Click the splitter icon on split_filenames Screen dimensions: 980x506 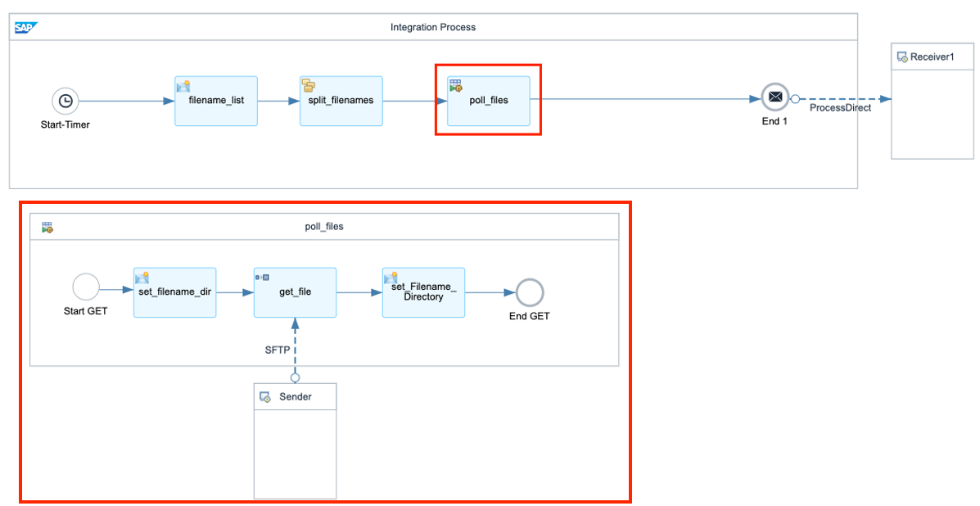(x=308, y=86)
